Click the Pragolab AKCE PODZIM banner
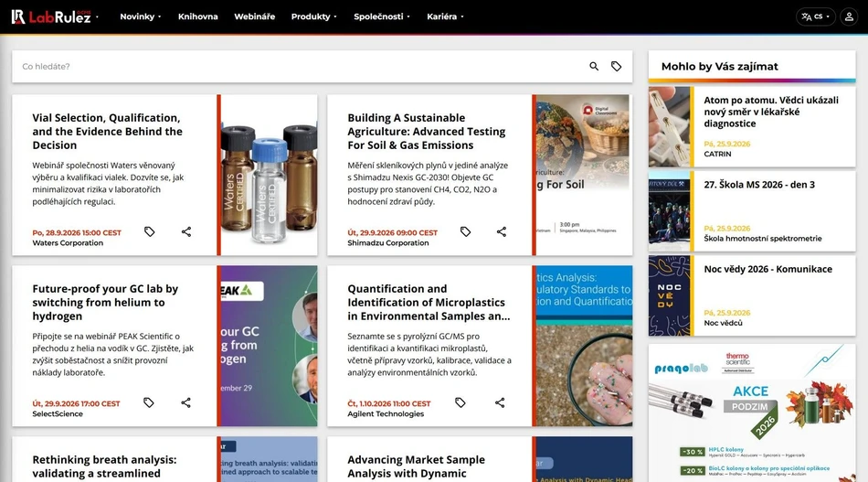Image resolution: width=868 pixels, height=482 pixels. coord(752,412)
